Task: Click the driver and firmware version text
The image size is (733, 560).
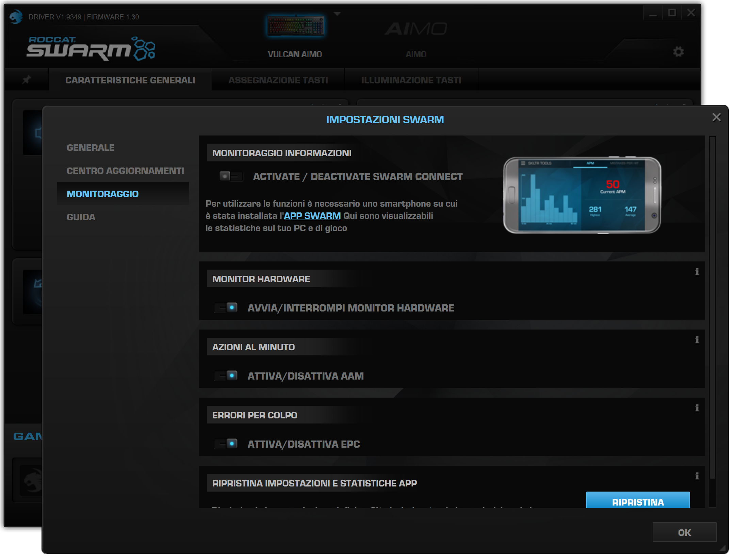Action: (84, 17)
